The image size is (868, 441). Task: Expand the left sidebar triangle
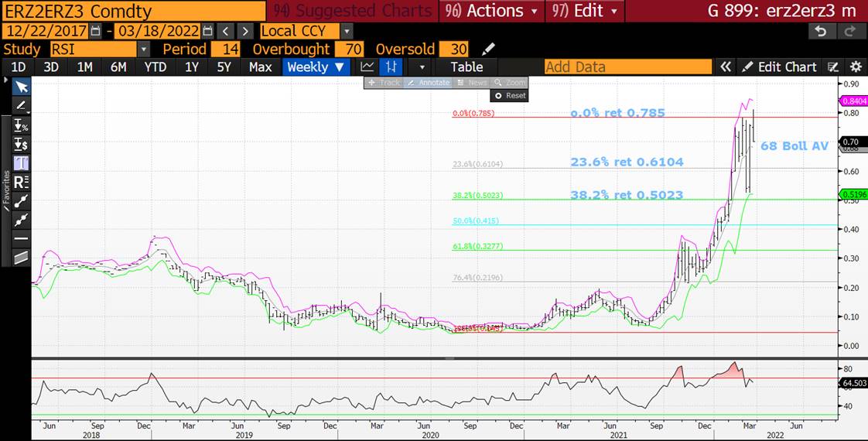click(6, 80)
